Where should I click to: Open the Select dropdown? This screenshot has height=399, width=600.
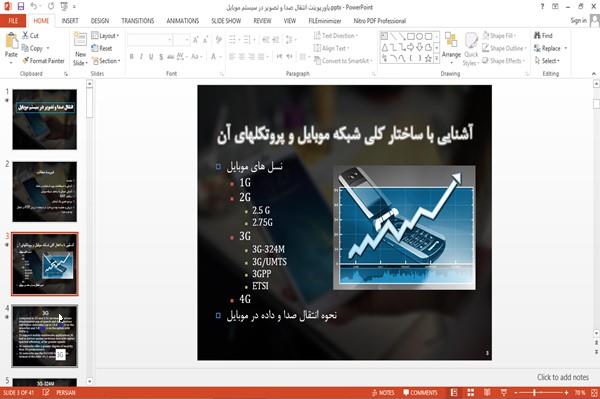pos(547,61)
